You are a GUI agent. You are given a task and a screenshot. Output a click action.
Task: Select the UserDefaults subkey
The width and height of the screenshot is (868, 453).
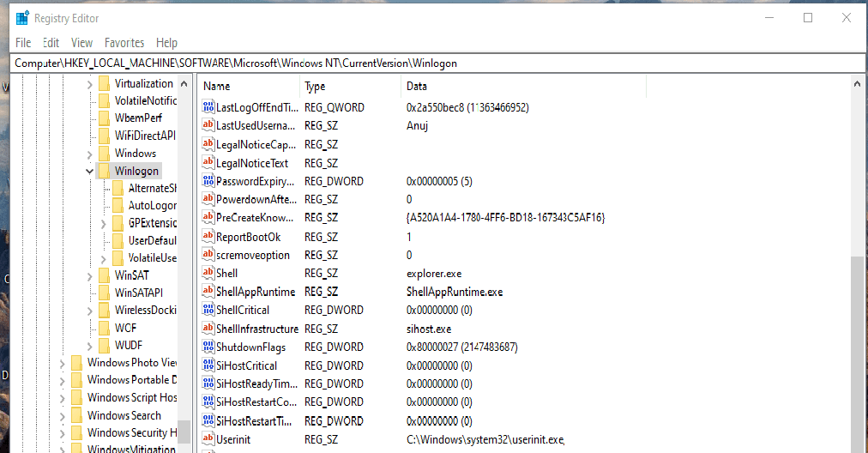tap(152, 240)
